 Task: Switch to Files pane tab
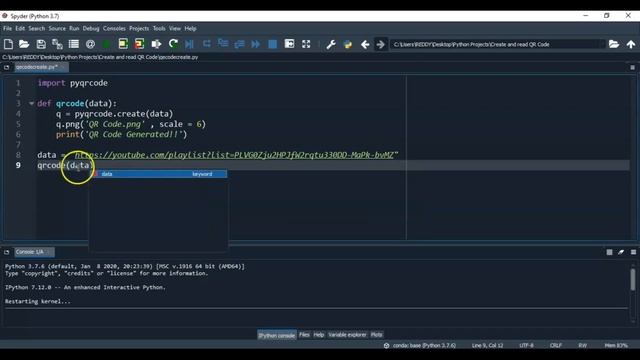(x=304, y=335)
